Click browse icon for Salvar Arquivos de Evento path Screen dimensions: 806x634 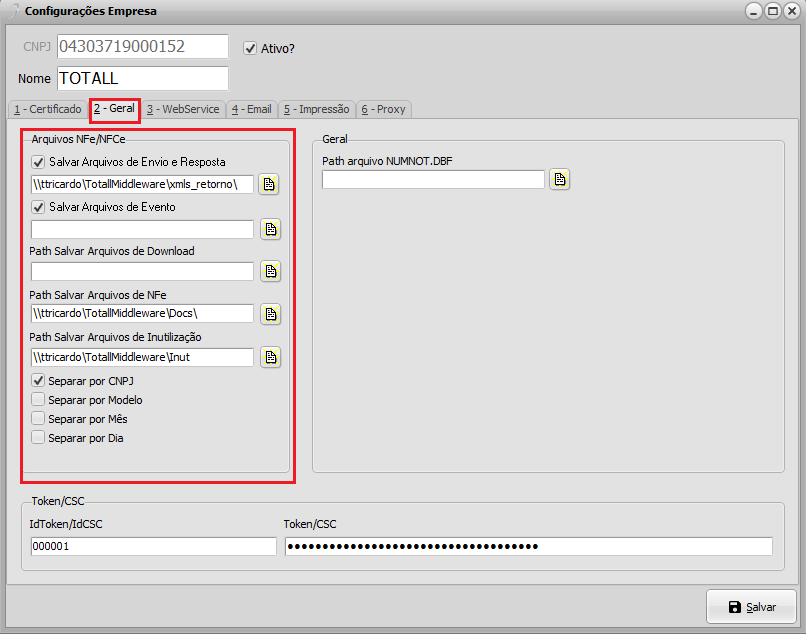(270, 229)
